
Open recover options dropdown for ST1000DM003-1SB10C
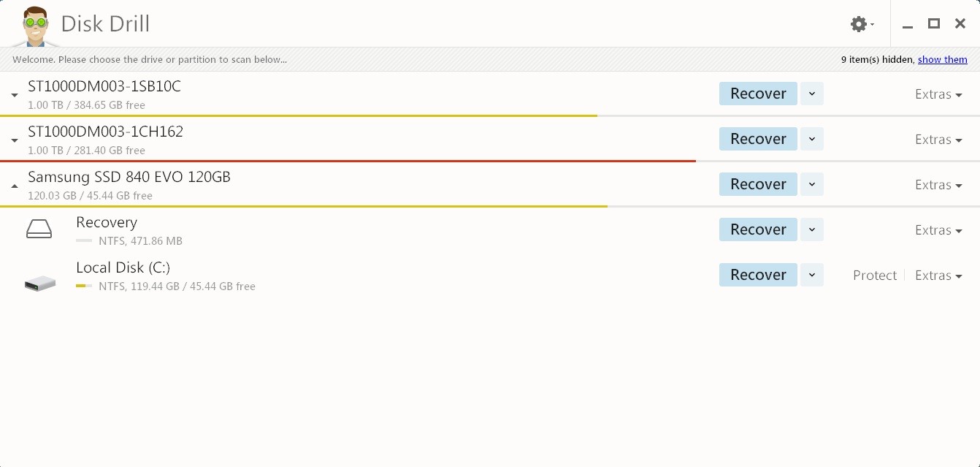click(x=812, y=94)
